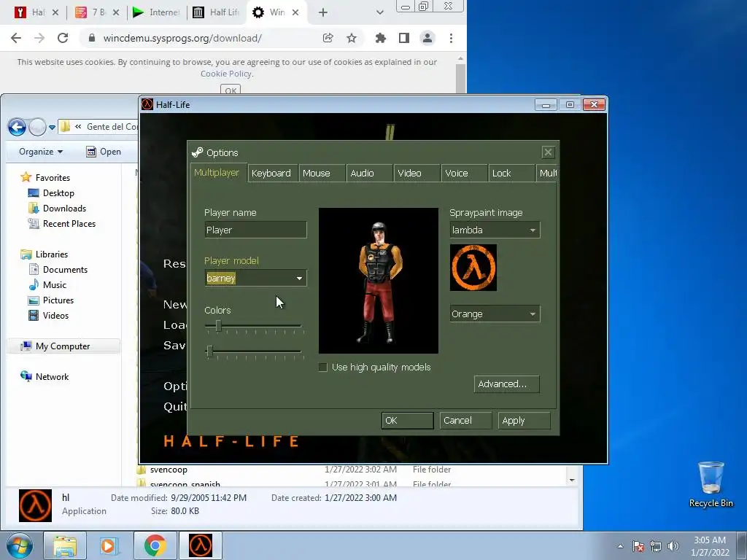Image resolution: width=747 pixels, height=560 pixels.
Task: Open Explorer recent locations dropdown arrow
Action: (52, 127)
